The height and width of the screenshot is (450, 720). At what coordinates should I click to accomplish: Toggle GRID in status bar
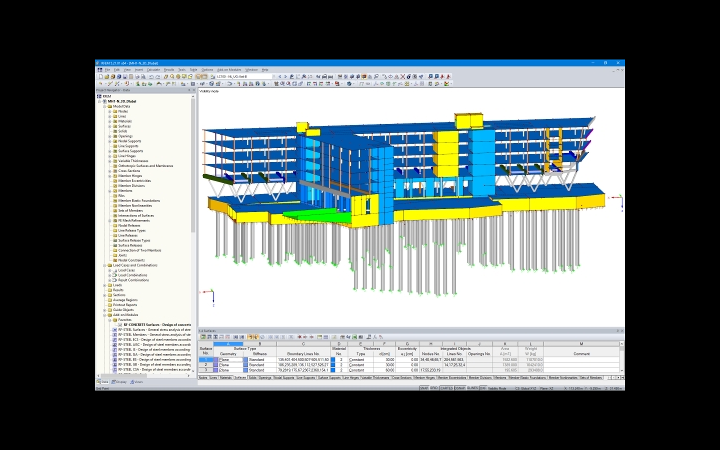point(433,388)
